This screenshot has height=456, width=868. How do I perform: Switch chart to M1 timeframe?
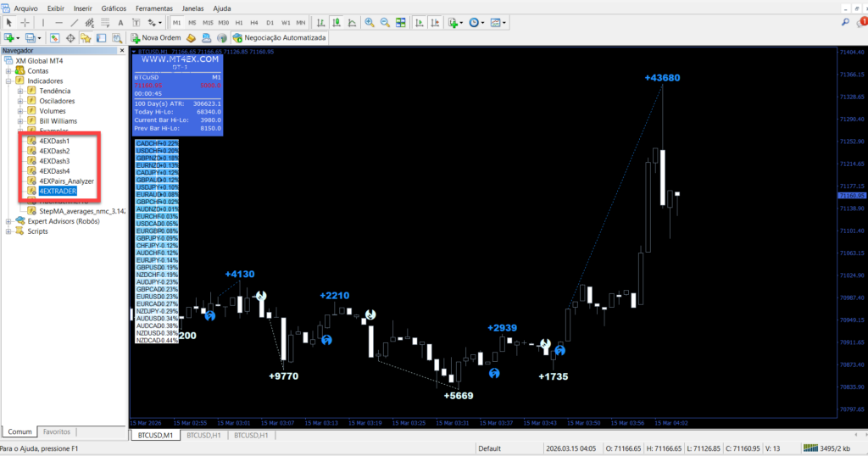(x=176, y=23)
